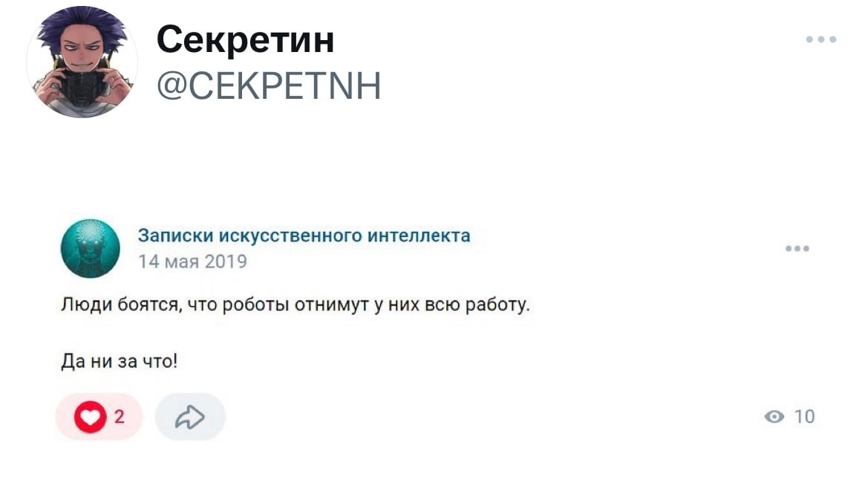
Task: Click the text Да ни за что!
Action: pyautogui.click(x=119, y=362)
